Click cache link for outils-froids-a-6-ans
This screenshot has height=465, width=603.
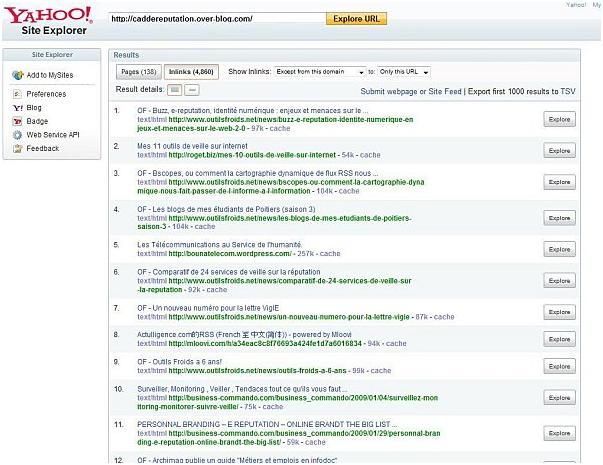pyautogui.click(x=381, y=371)
